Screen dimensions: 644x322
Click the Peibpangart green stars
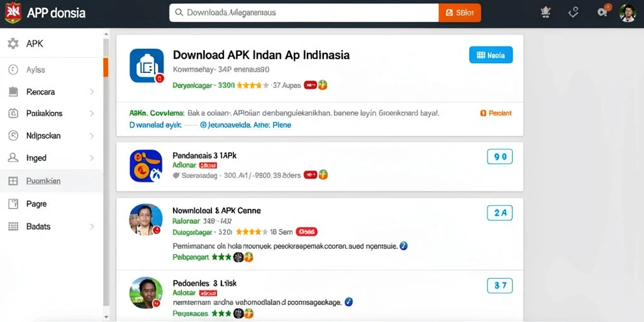pos(222,257)
